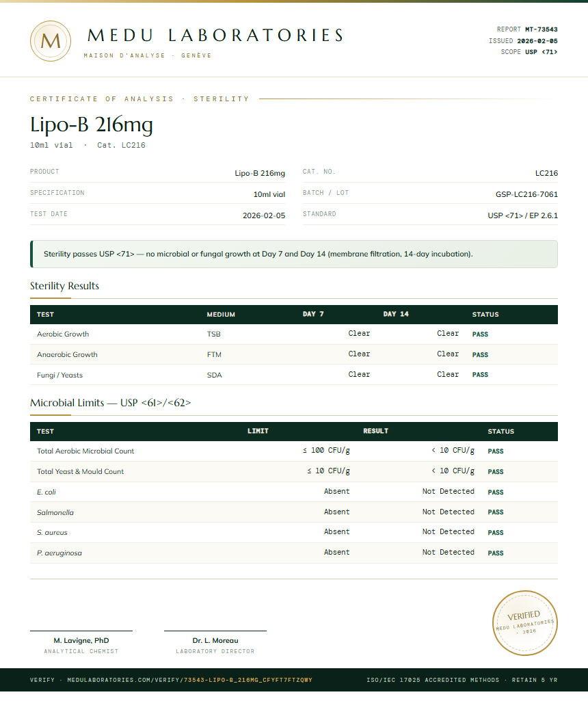Click Day 14 Clear for Aerobic Growth
The height and width of the screenshot is (712, 588).
click(x=448, y=333)
